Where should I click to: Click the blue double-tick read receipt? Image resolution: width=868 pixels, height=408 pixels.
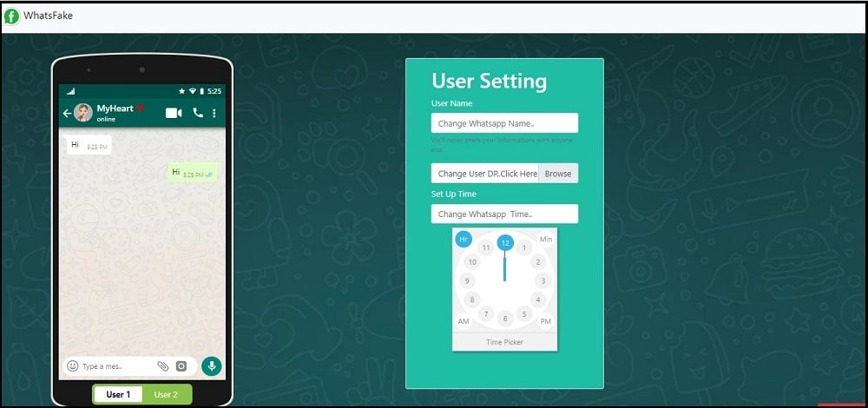pos(209,174)
